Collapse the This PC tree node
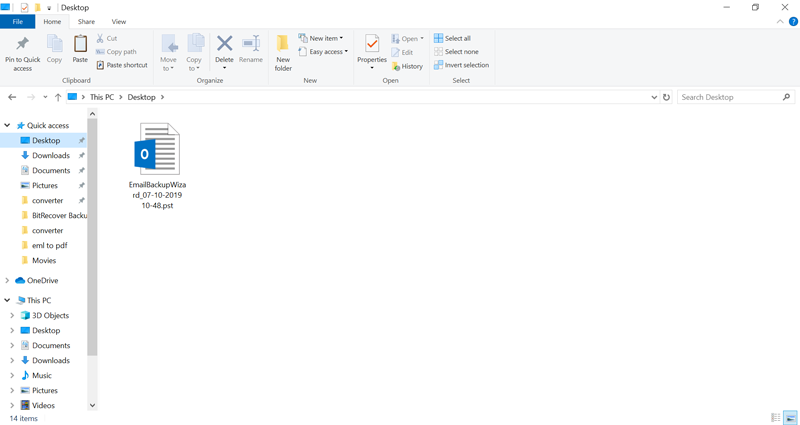This screenshot has height=425, width=800. click(x=7, y=300)
